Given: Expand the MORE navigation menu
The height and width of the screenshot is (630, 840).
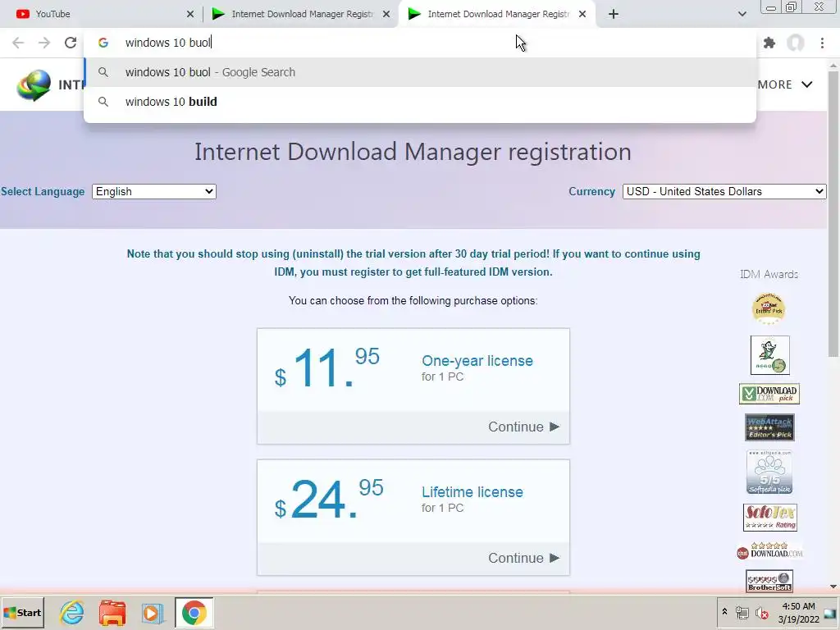Looking at the screenshot, I should pos(785,84).
